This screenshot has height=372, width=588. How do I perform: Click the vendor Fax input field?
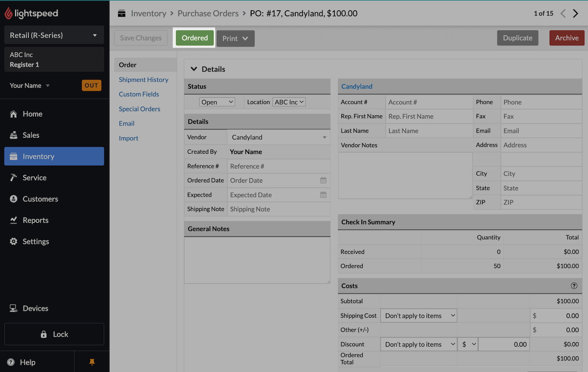(541, 117)
